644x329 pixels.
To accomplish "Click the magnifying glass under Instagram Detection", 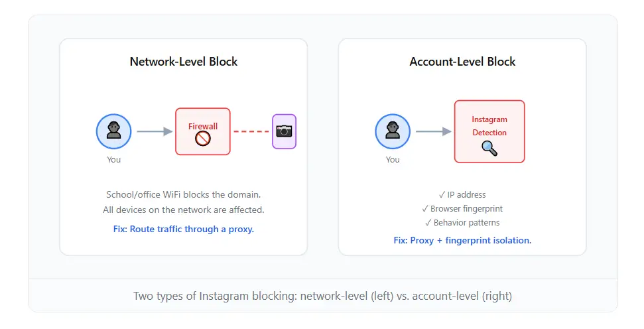I will [x=489, y=147].
